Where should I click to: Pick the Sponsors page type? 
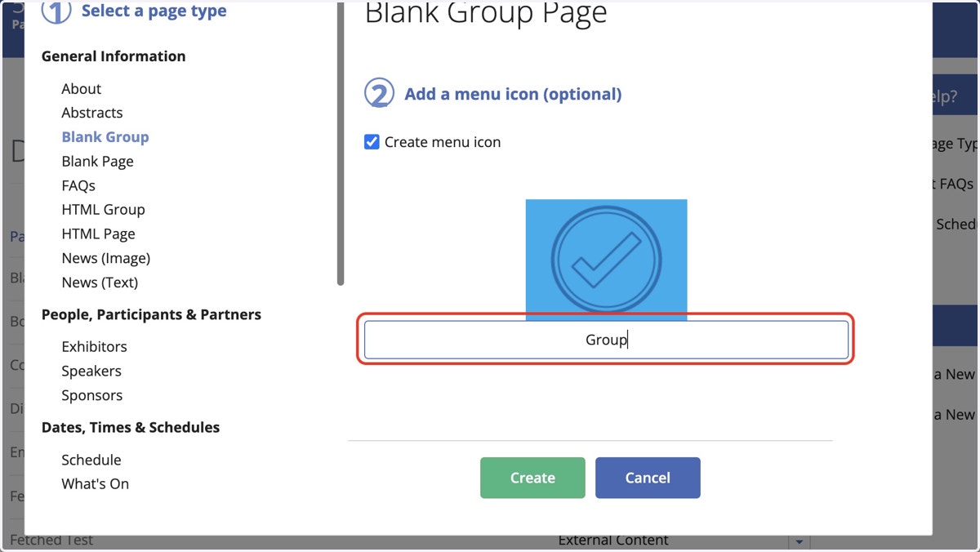92,395
